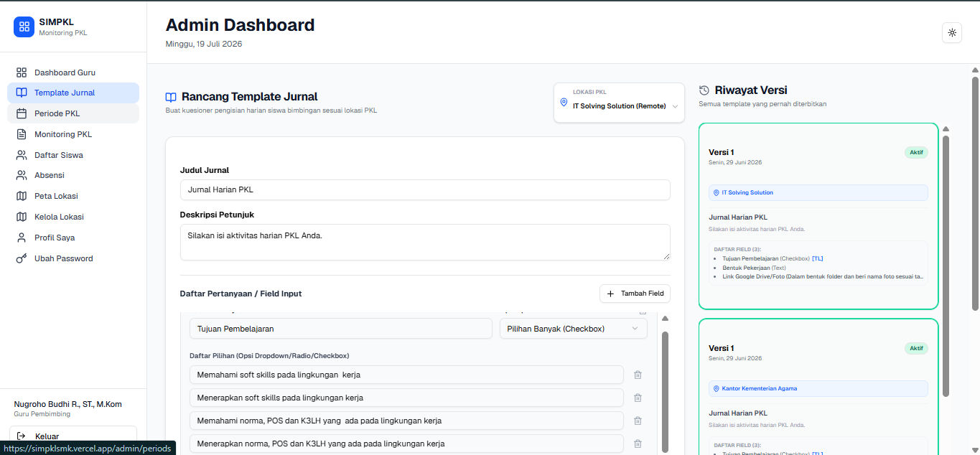Click the field list scrollbar thumb
980x455 pixels.
point(665,391)
